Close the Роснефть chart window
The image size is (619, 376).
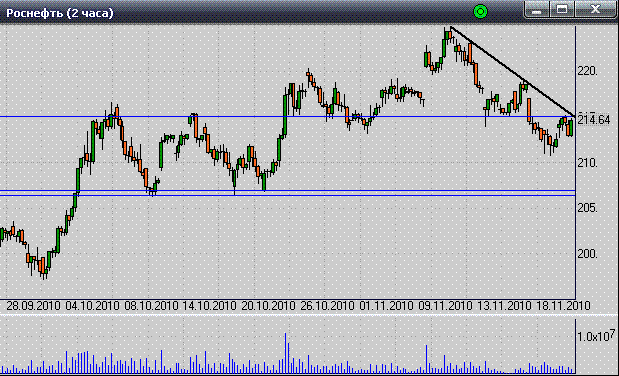pos(595,9)
